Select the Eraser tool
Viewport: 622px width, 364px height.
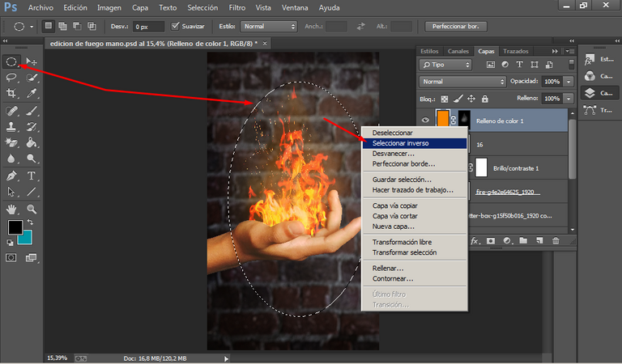pos(11,142)
